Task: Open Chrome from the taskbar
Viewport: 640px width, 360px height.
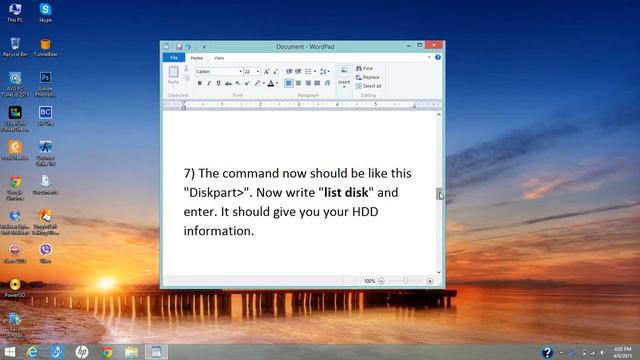Action: pos(107,352)
